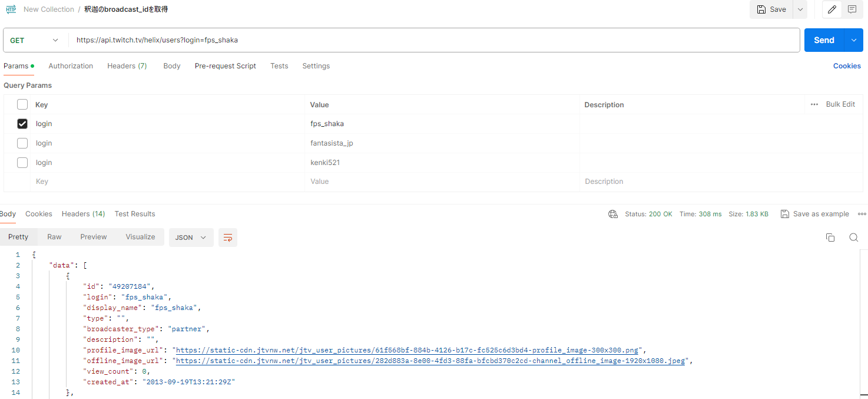868x399 pixels.
Task: Open the three-dots menu beside Save as example
Action: (862, 214)
